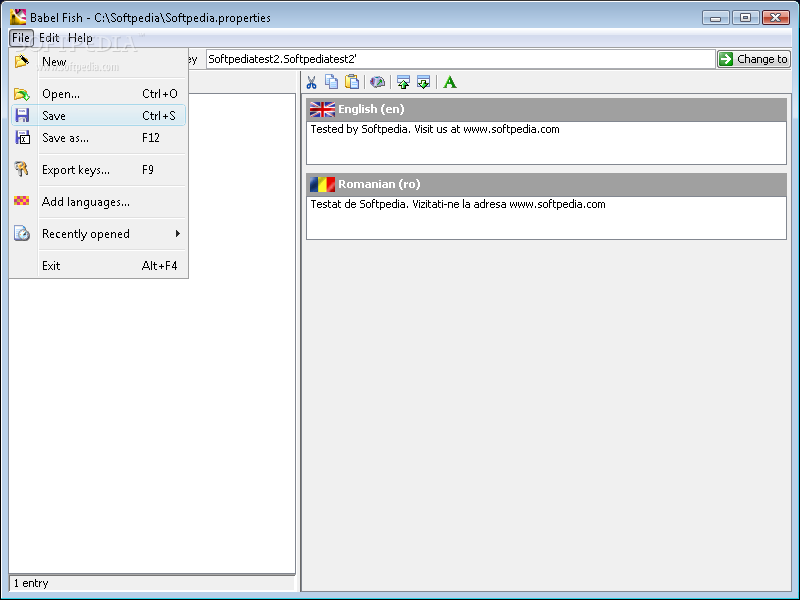Screen dimensions: 800x600
Task: Click the Open folder icon in menu
Action: tap(21, 94)
